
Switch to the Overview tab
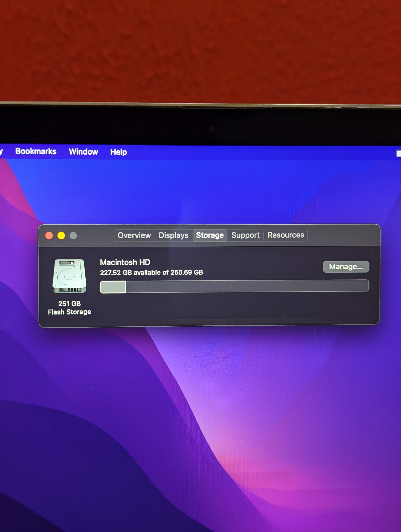coord(134,235)
